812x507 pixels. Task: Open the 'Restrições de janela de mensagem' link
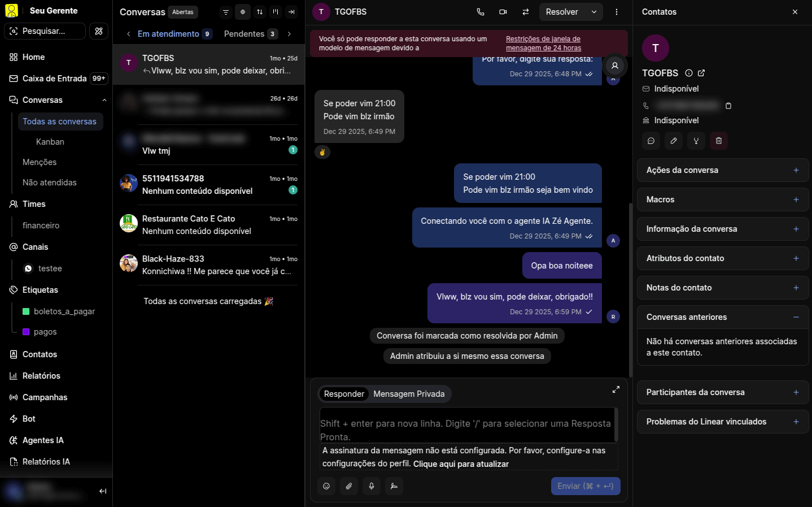click(x=543, y=42)
